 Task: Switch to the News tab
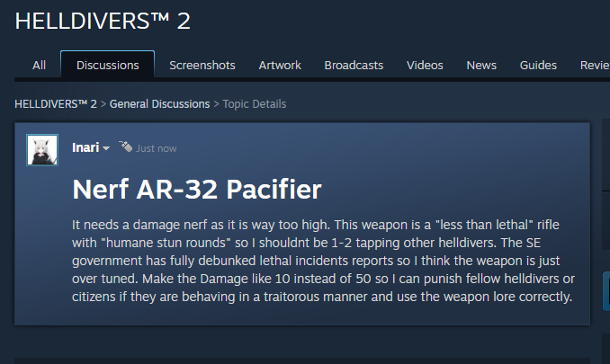point(481,65)
